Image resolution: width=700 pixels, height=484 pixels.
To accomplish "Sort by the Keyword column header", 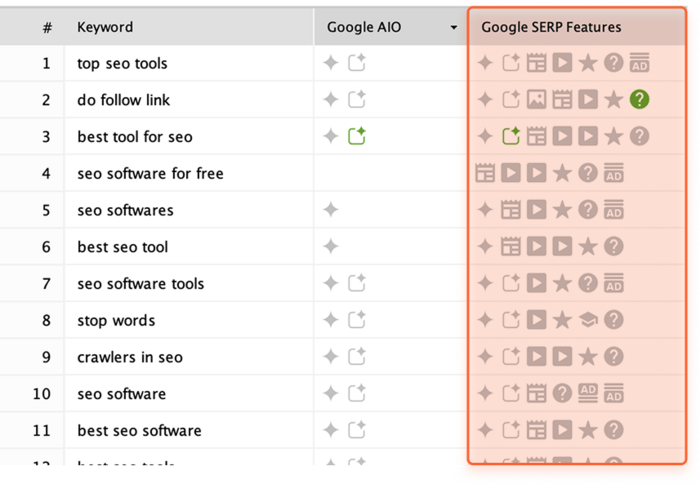I will (105, 27).
